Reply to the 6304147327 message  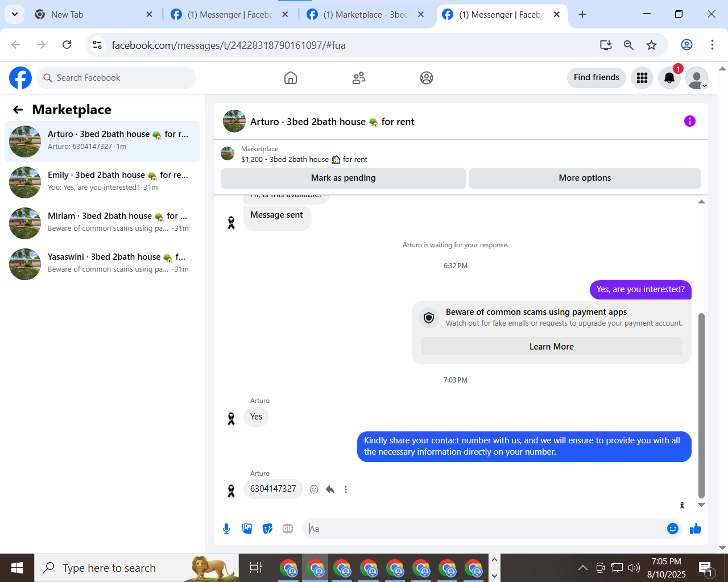click(330, 489)
